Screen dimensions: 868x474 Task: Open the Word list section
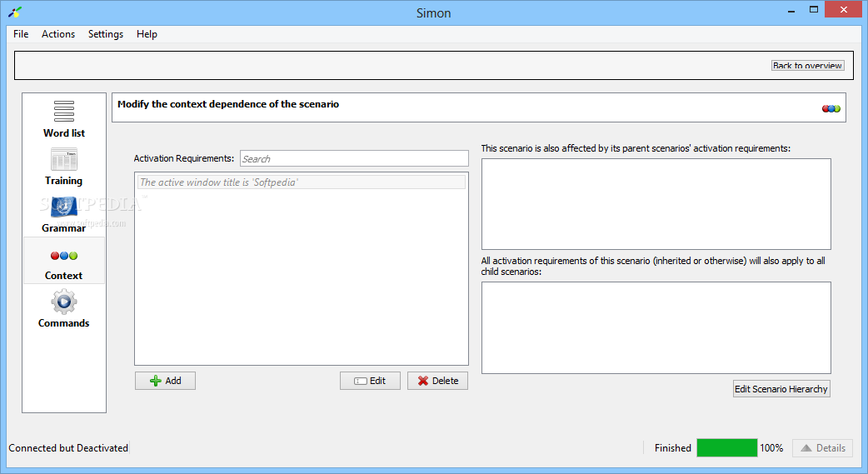click(63, 119)
